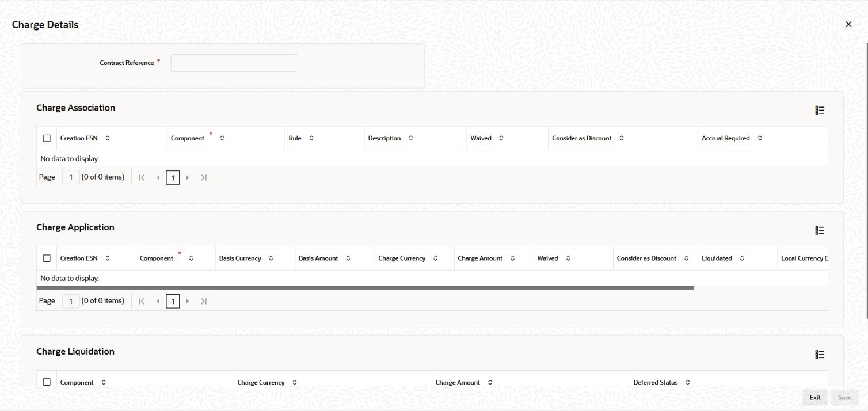Go to next page in Charge Association
This screenshot has height=411, width=868.
click(188, 177)
